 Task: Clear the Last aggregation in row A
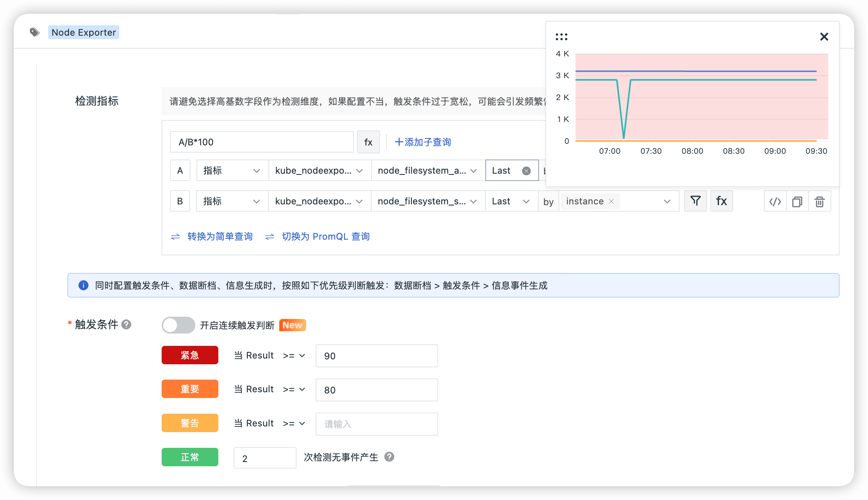pyautogui.click(x=526, y=171)
